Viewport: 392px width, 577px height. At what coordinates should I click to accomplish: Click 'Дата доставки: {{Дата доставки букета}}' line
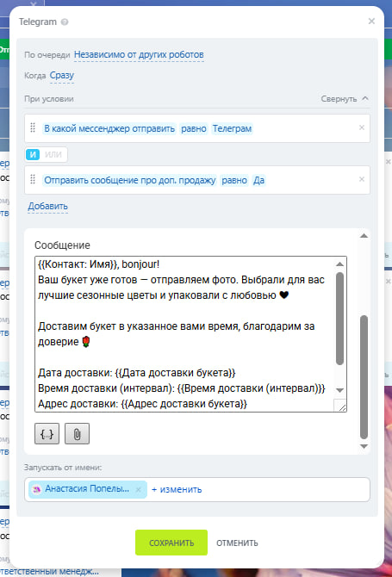[x=137, y=373]
